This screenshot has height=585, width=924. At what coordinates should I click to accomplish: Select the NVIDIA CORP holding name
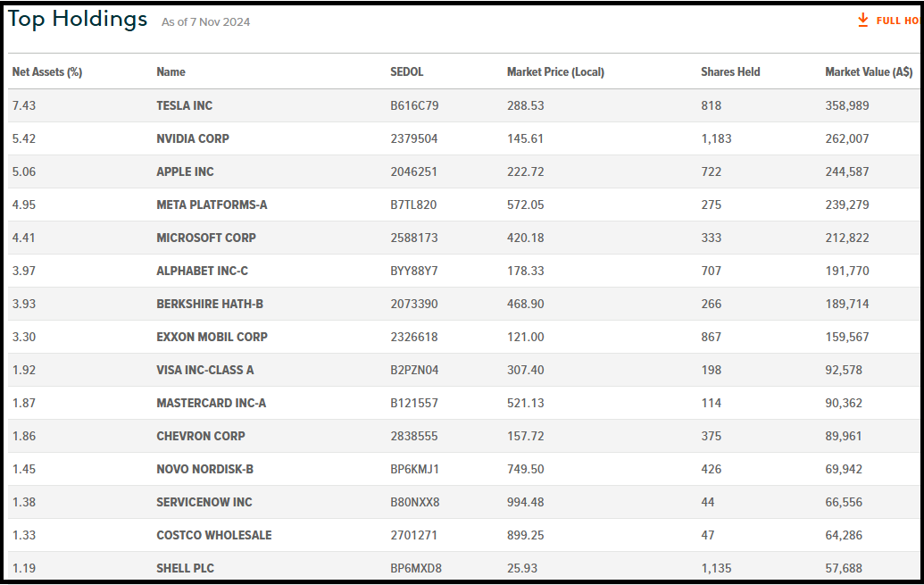tap(193, 138)
